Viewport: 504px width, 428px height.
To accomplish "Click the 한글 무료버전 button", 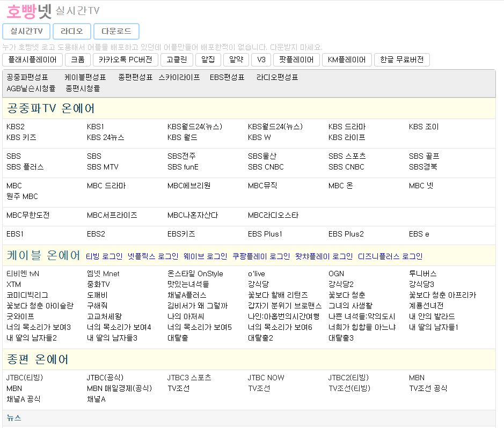I will (401, 60).
